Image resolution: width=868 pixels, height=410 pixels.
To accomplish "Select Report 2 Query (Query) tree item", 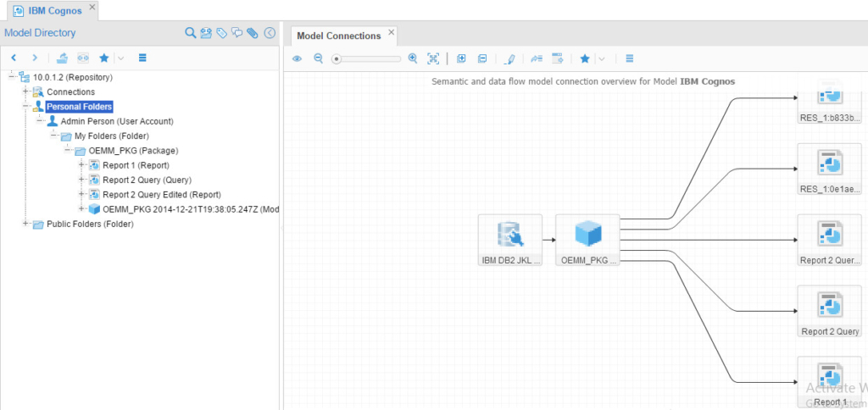I will [x=147, y=180].
